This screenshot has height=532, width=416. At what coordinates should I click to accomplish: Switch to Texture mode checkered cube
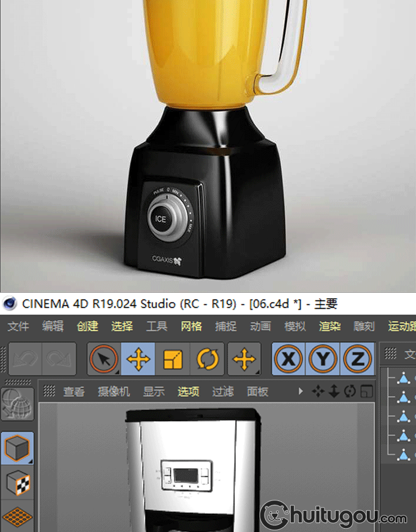point(18,483)
